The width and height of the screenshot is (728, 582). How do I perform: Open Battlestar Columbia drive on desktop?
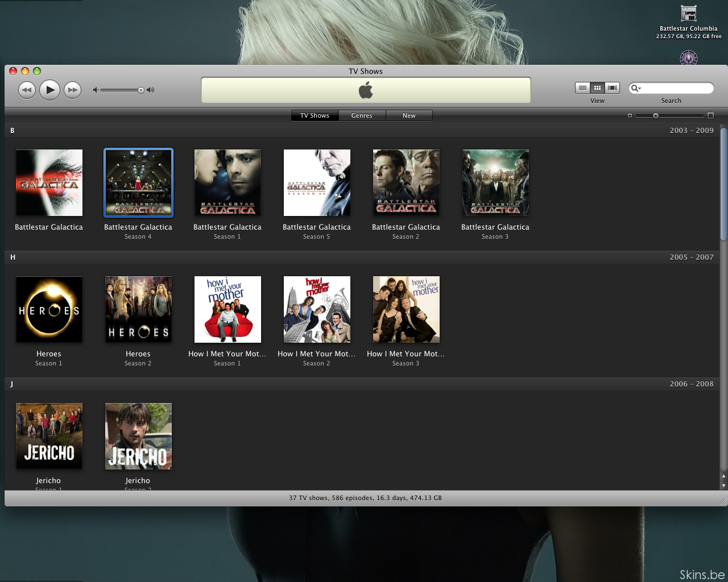689,14
